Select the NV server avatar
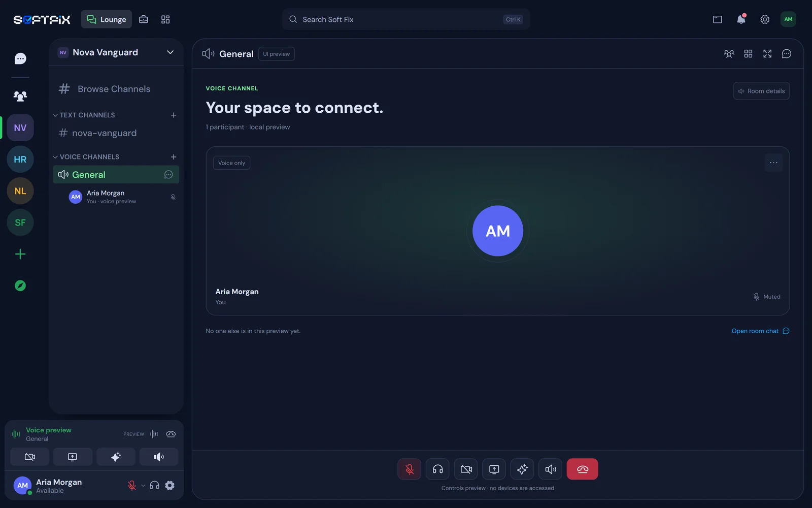The height and width of the screenshot is (508, 812). [x=20, y=128]
